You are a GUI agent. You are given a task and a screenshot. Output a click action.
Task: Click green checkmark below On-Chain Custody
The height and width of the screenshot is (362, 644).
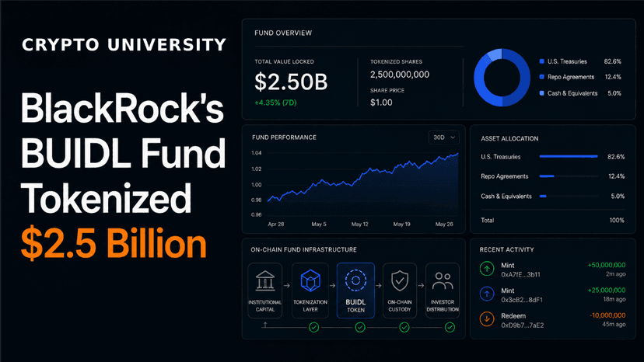point(404,327)
